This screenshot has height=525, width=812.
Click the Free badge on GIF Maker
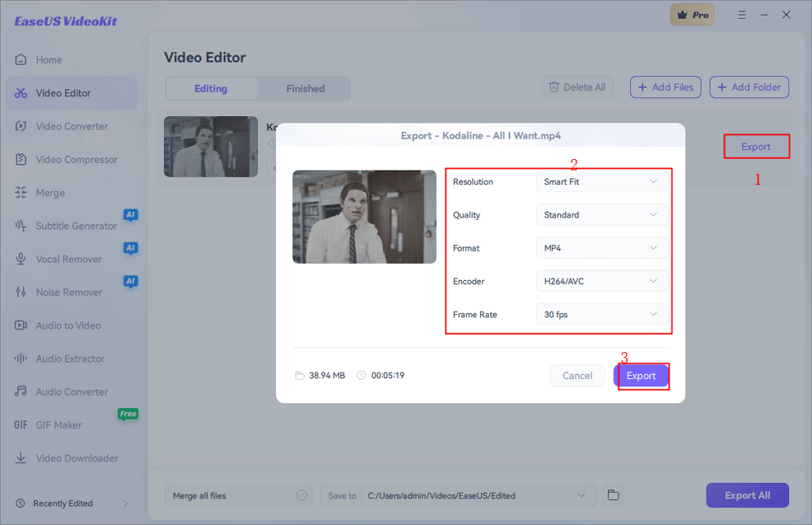(128, 414)
